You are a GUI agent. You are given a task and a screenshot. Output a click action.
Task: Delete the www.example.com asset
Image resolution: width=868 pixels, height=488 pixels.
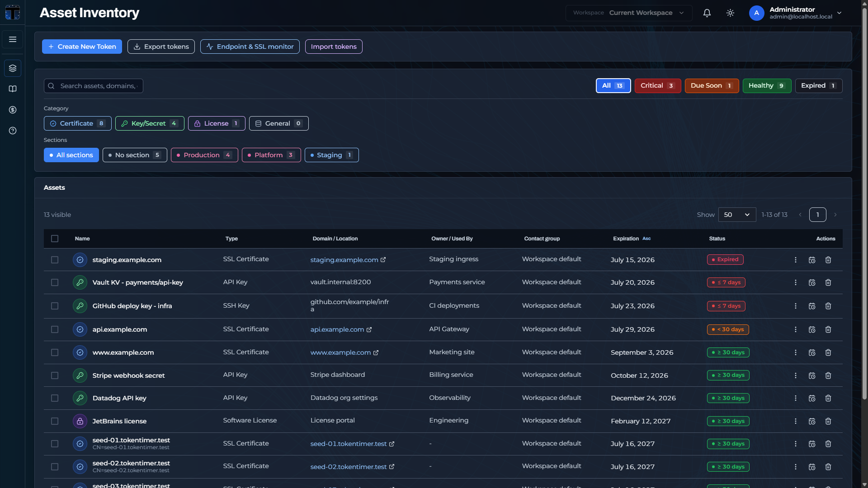click(x=828, y=352)
